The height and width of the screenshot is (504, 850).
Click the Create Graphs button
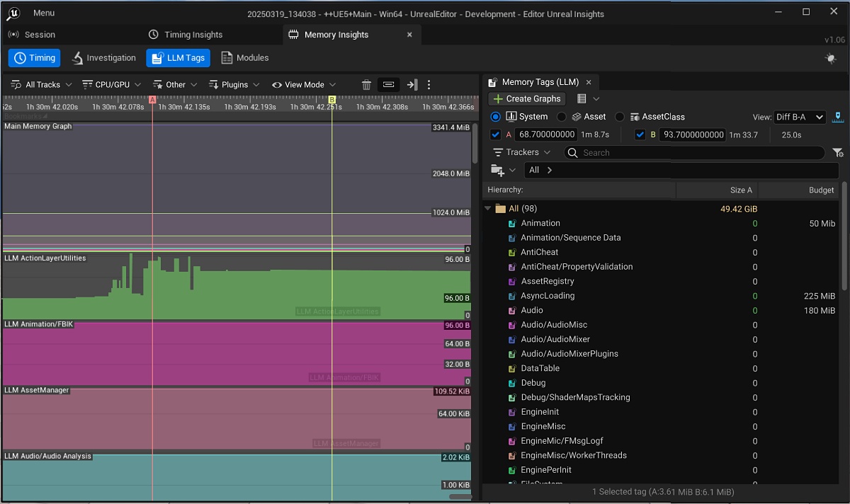[527, 99]
